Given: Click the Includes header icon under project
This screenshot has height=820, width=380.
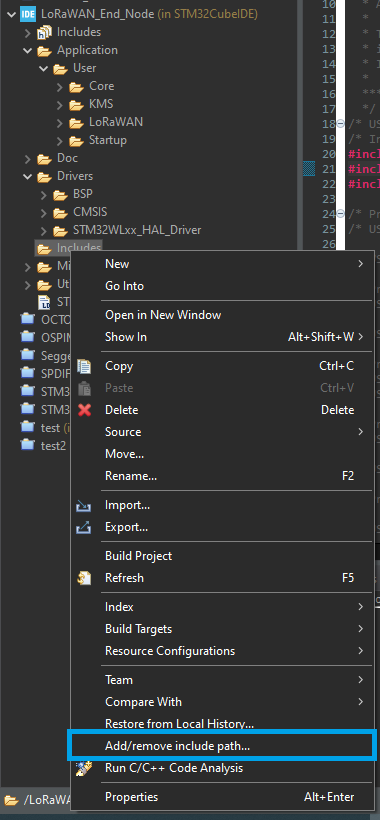Looking at the screenshot, I should pyautogui.click(x=44, y=33).
